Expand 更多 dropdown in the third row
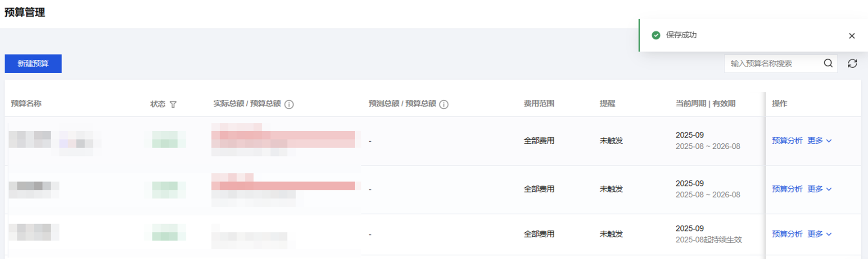The width and height of the screenshot is (868, 262). (x=819, y=234)
